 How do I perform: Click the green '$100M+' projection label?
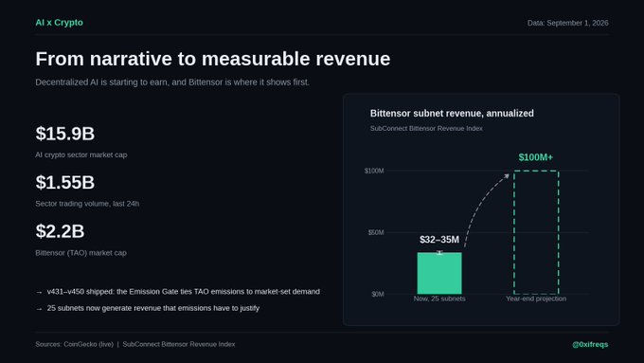point(536,157)
